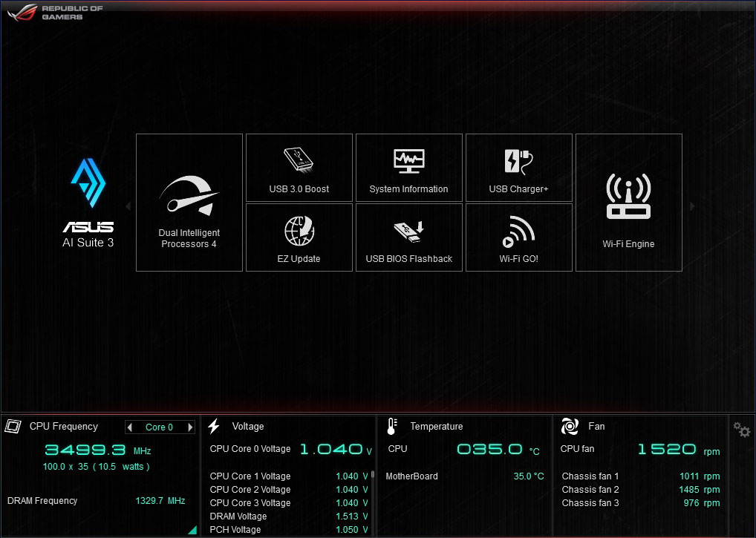Click the MotherBoard temperature row
This screenshot has width=756, height=538.
[465, 476]
